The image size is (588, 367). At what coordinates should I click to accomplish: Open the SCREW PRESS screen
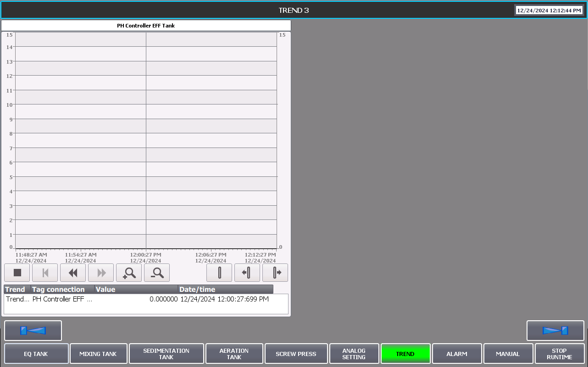click(x=296, y=354)
